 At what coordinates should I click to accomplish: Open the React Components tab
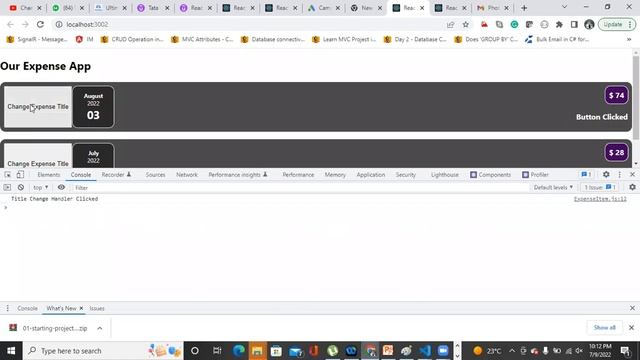[491, 175]
